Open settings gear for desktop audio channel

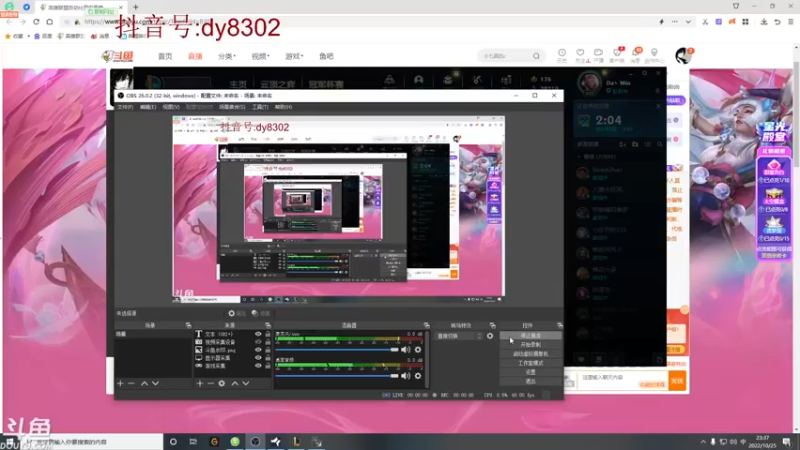click(x=418, y=376)
